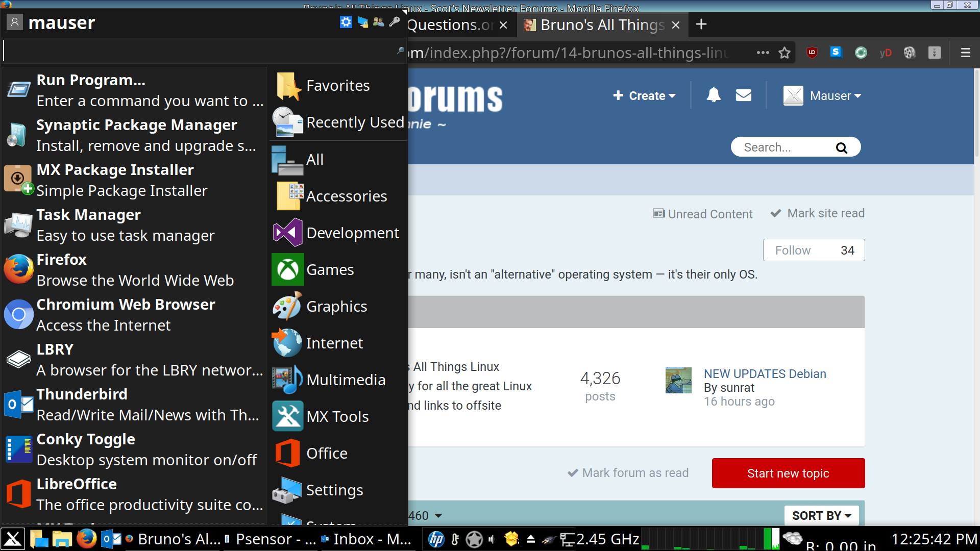Screen dimensions: 980x551
Task: Click Mark site read link
Action: click(x=817, y=213)
